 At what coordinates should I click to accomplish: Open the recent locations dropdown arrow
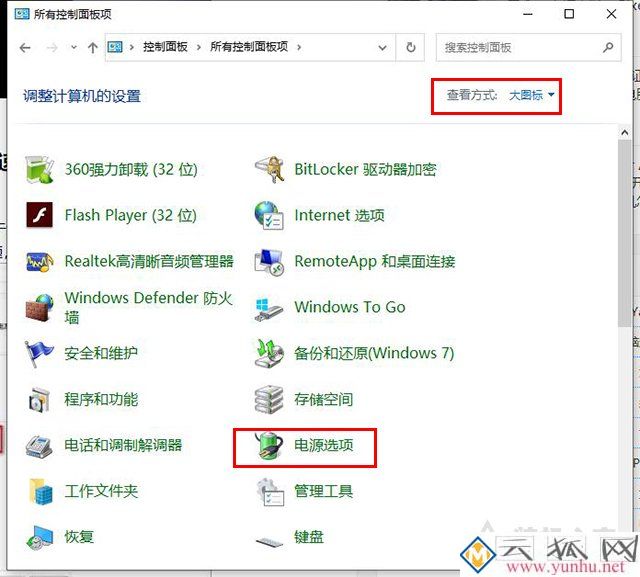click(74, 47)
